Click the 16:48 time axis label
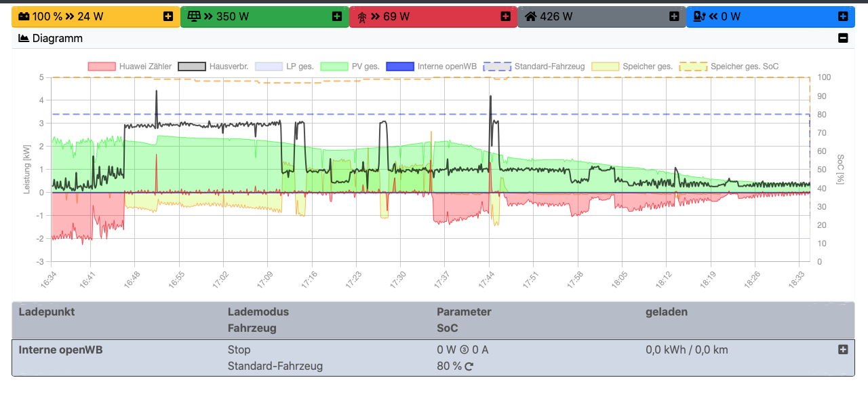 (132, 280)
